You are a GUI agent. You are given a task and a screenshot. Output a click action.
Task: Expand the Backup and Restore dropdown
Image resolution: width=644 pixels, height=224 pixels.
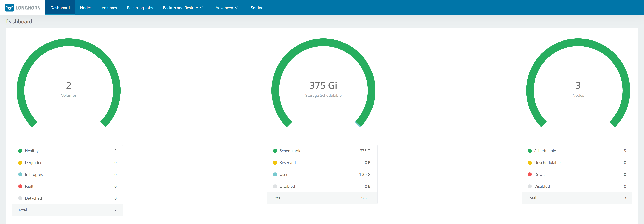point(183,8)
